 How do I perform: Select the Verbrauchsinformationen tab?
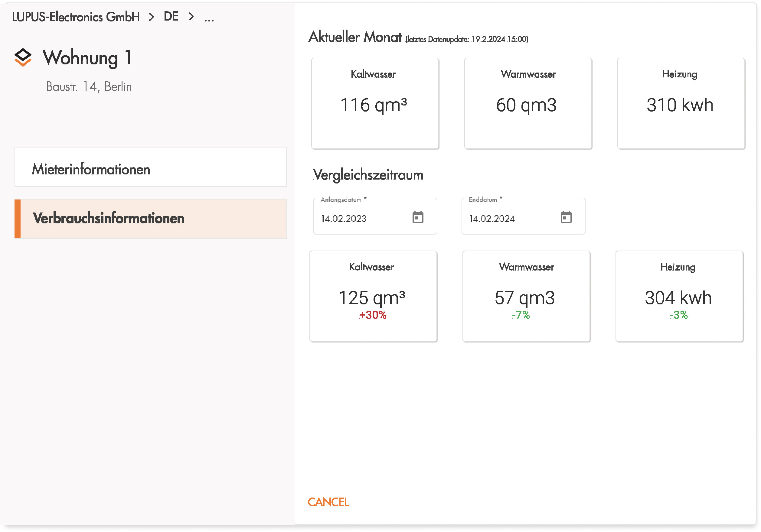pos(151,219)
